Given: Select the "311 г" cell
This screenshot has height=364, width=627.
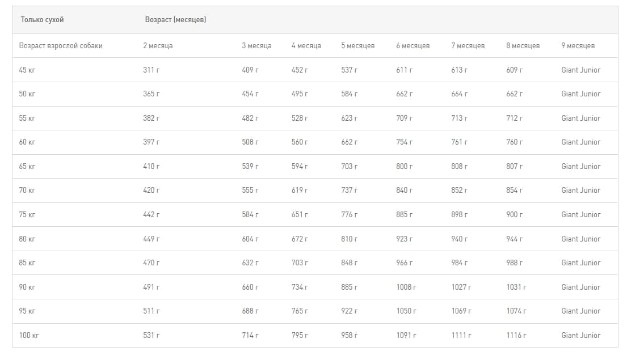Looking at the screenshot, I should coord(151,70).
